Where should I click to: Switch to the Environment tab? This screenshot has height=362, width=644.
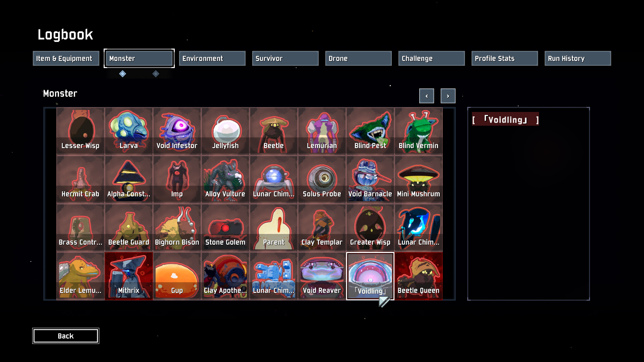pos(212,58)
